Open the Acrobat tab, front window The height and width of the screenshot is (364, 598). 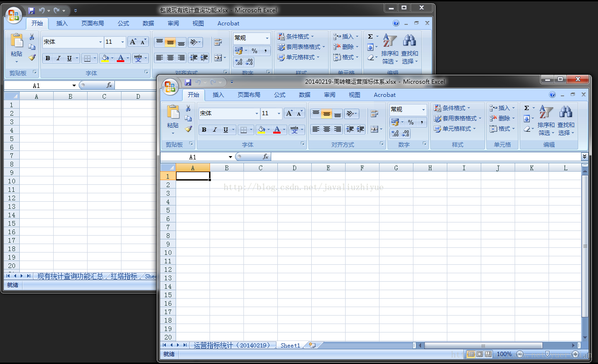(x=385, y=95)
